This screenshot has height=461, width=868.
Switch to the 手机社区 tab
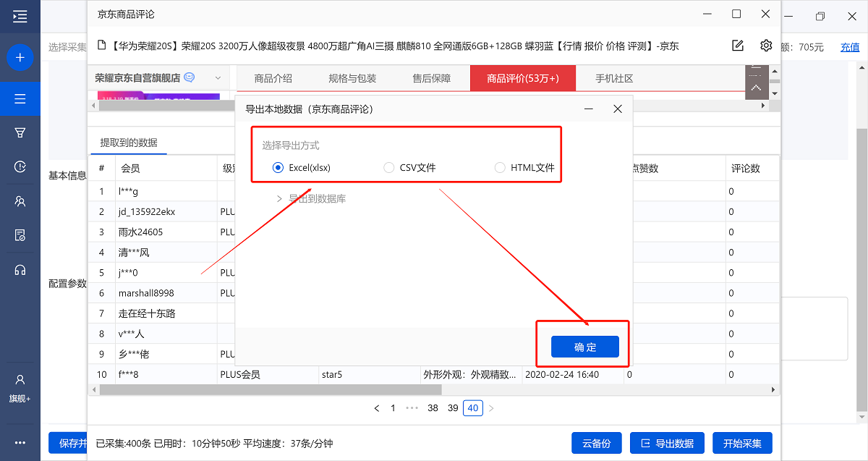pyautogui.click(x=614, y=78)
